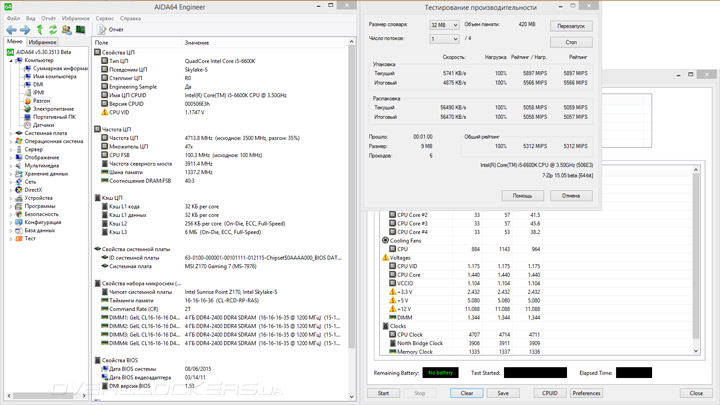Open the Отчёт report toolbar button
Viewport: 720px width, 405px height.
tap(111, 30)
